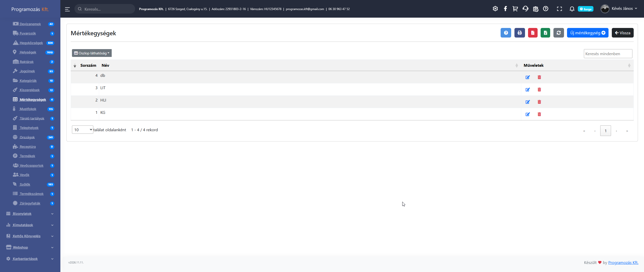This screenshot has width=644, height=272.
Task: Edit the 'db' unit row
Action: click(528, 77)
